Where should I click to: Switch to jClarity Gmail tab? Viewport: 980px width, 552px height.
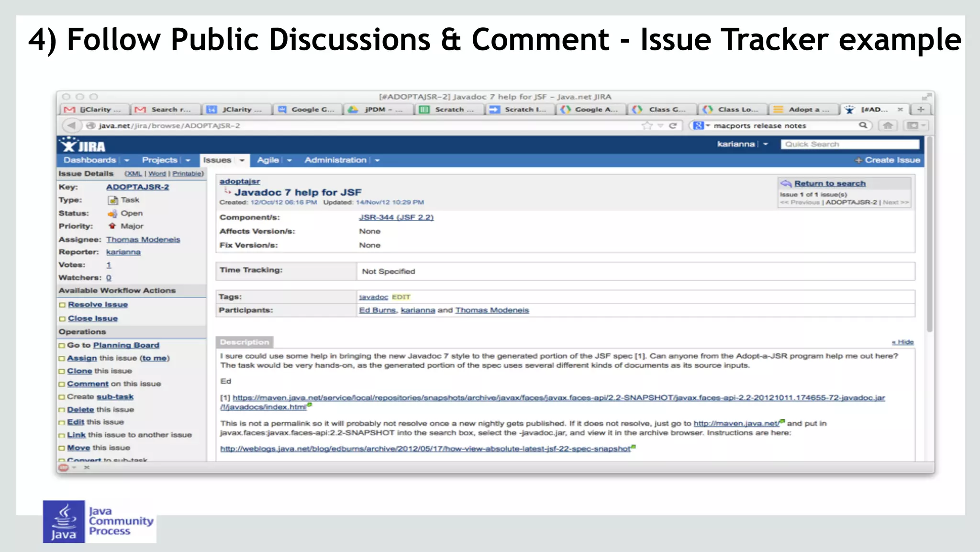pos(94,110)
